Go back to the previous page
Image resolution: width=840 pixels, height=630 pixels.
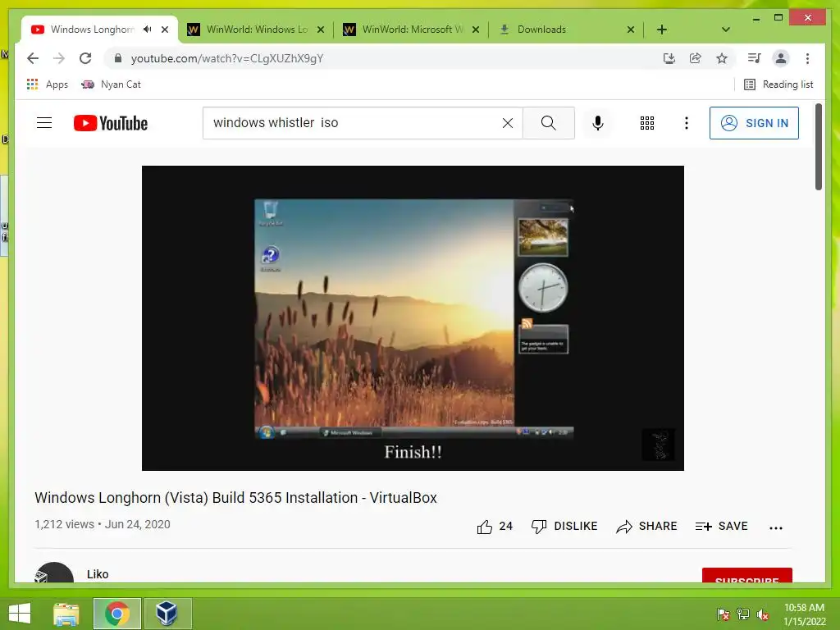[33, 58]
